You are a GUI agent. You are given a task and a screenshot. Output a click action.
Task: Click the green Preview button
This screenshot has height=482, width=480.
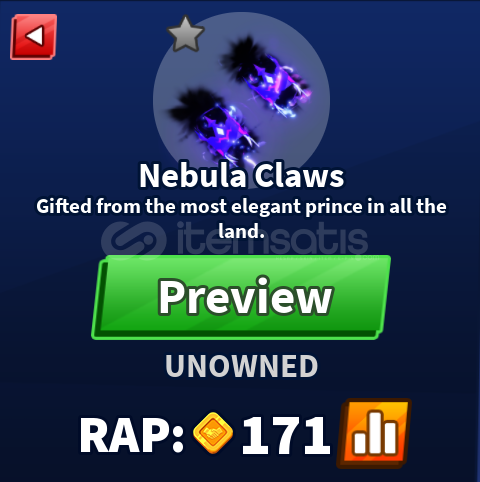(241, 297)
